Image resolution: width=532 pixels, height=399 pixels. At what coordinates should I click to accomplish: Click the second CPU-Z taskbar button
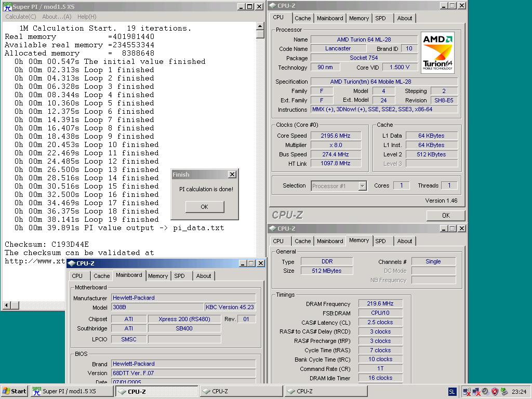click(x=241, y=391)
